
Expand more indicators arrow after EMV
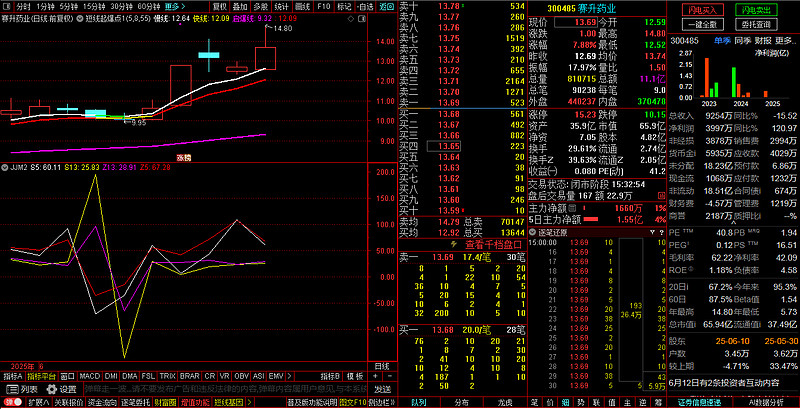[x=289, y=376]
